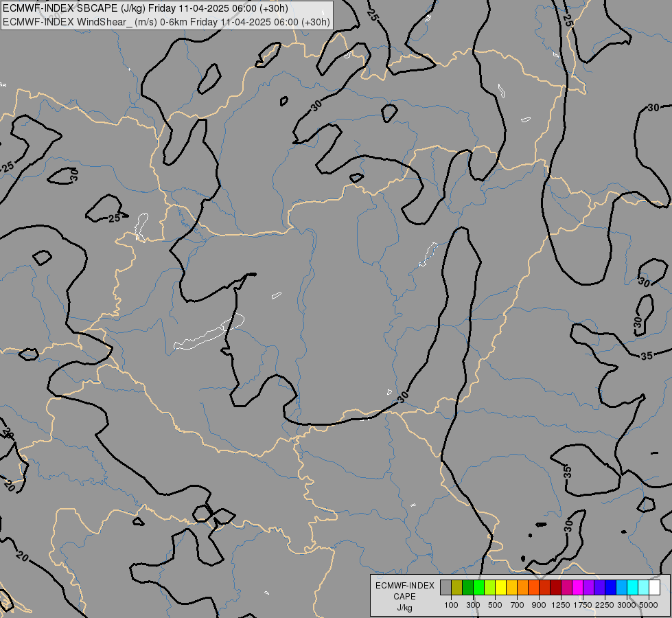Image resolution: width=672 pixels, height=618 pixels.
Task: Click the bright magenta legend swatch
Action: tap(578, 587)
